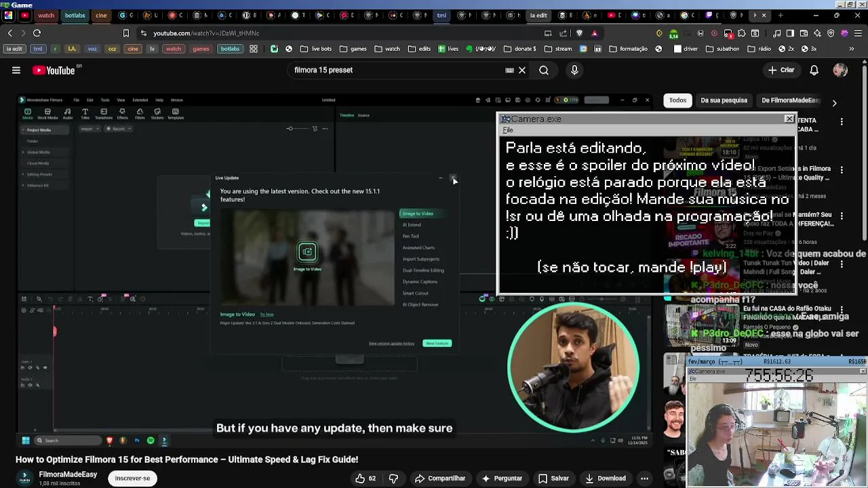Viewport: 868px width, 488px height.
Task: Click the 'Next feature' button in Live Update
Action: [x=437, y=344]
